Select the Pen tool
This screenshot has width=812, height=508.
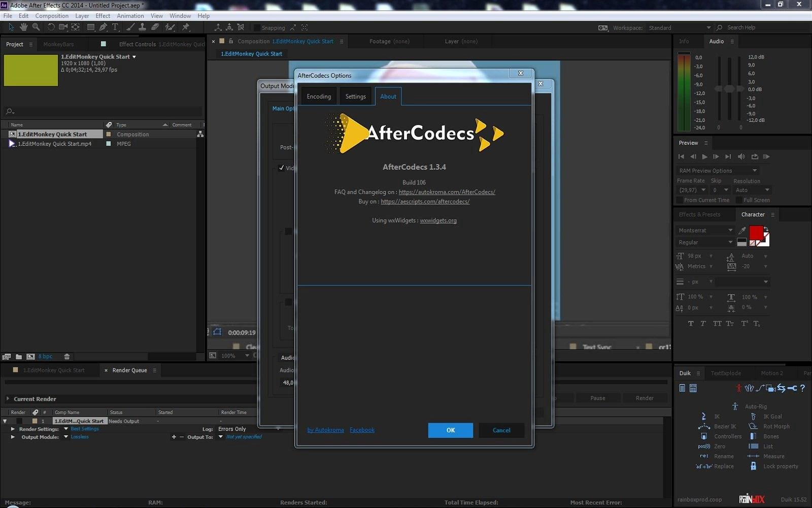pyautogui.click(x=104, y=27)
